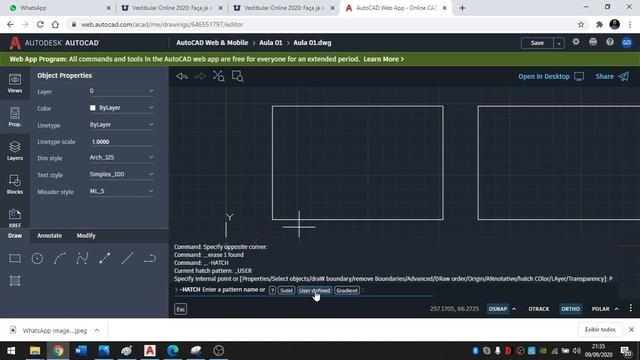Switch to the Modify tab
Image resolution: width=640 pixels, height=360 pixels.
coord(86,236)
